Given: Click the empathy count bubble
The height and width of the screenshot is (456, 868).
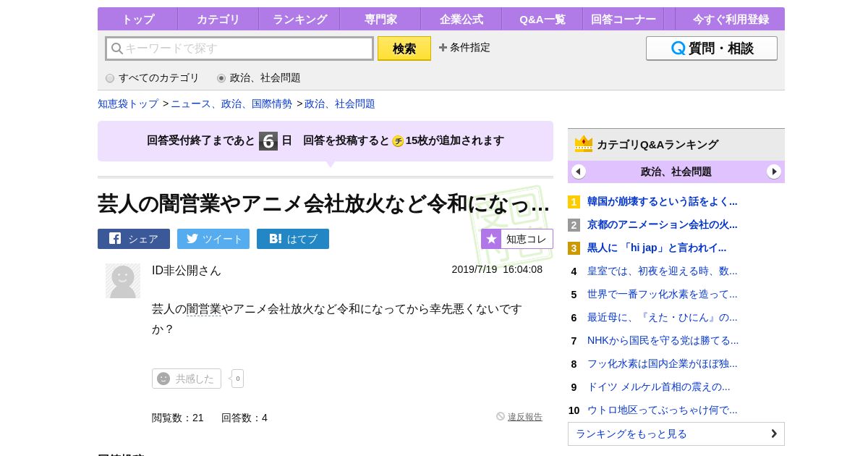Looking at the screenshot, I should coord(237,379).
